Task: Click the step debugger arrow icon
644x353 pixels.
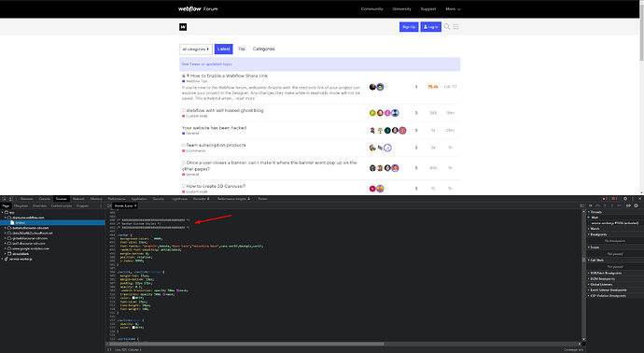Action: point(619,205)
